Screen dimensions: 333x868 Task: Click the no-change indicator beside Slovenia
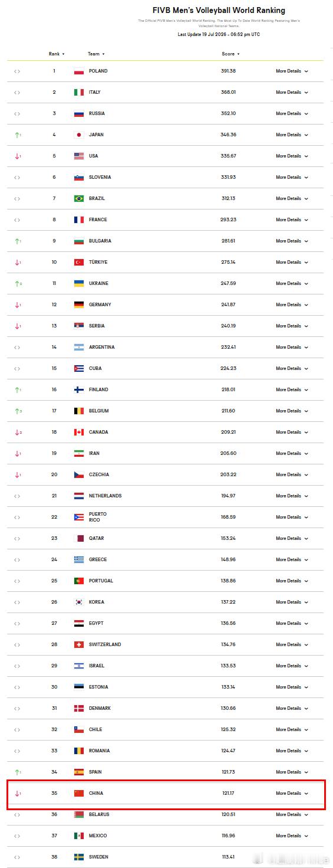click(17, 177)
